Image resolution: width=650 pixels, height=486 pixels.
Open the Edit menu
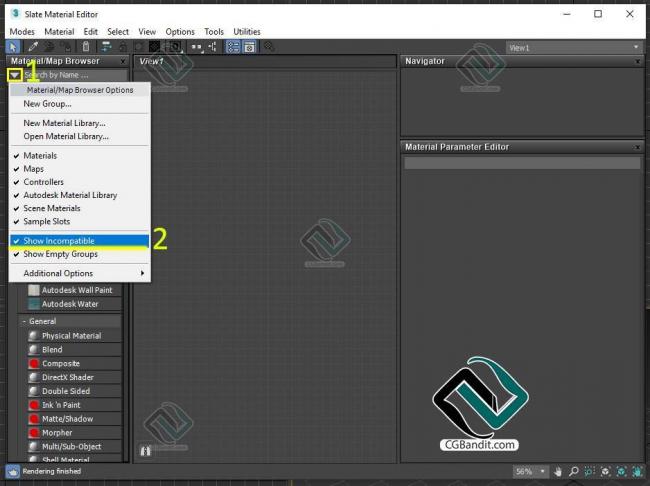click(x=91, y=32)
